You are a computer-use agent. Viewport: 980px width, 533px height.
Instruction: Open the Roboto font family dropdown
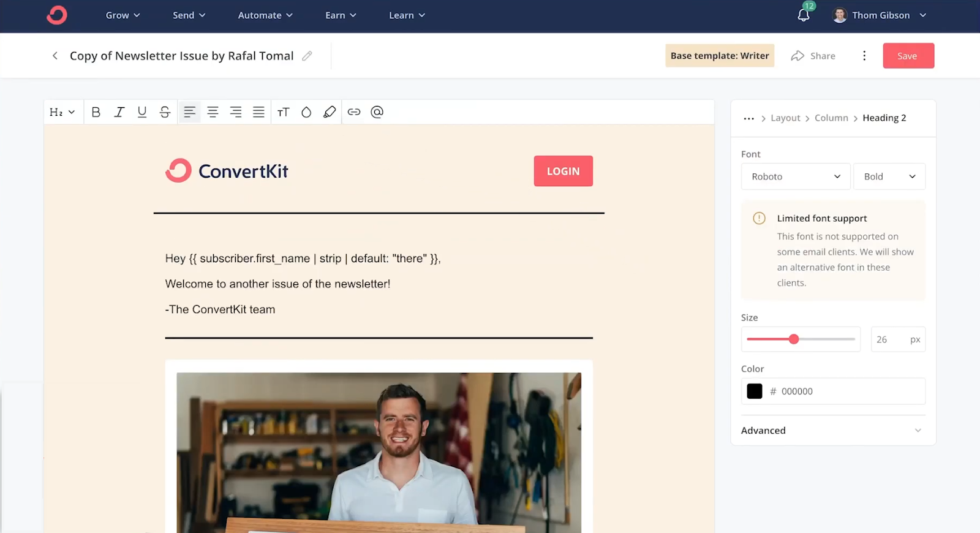(796, 176)
